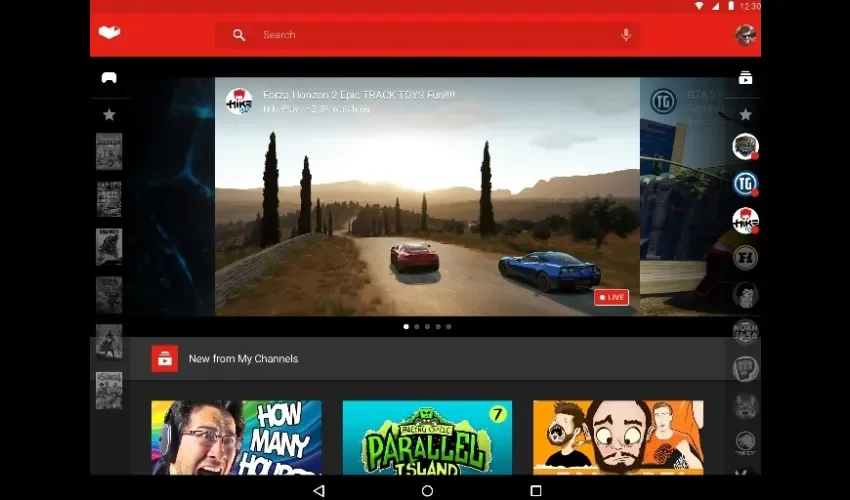Open the New from My Channels section
Screen dimensions: 850x500
tap(243, 359)
